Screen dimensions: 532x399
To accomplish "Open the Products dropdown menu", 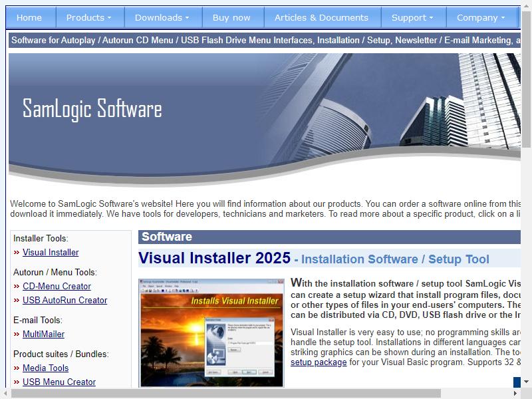I will [x=89, y=18].
